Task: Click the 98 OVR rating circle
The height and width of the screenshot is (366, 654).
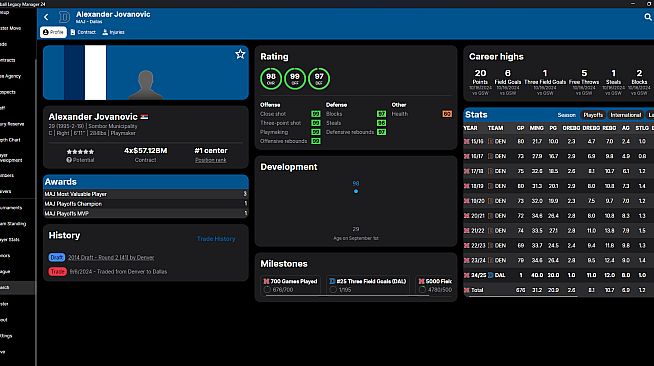Action: pyautogui.click(x=271, y=78)
